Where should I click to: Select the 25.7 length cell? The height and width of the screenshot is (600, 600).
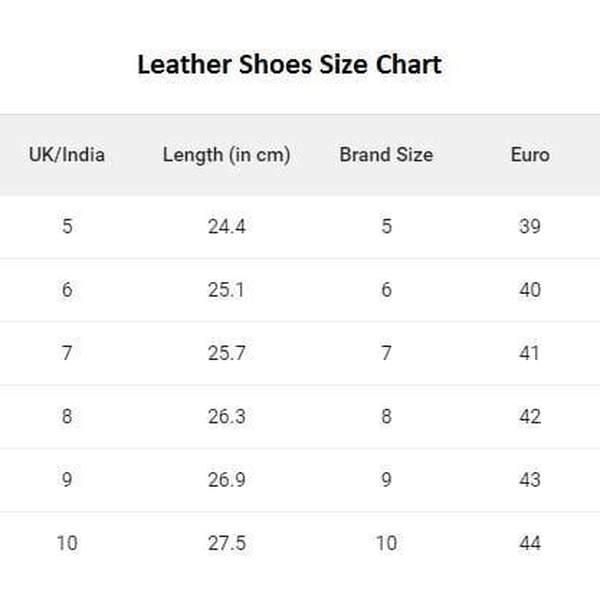pyautogui.click(x=226, y=353)
